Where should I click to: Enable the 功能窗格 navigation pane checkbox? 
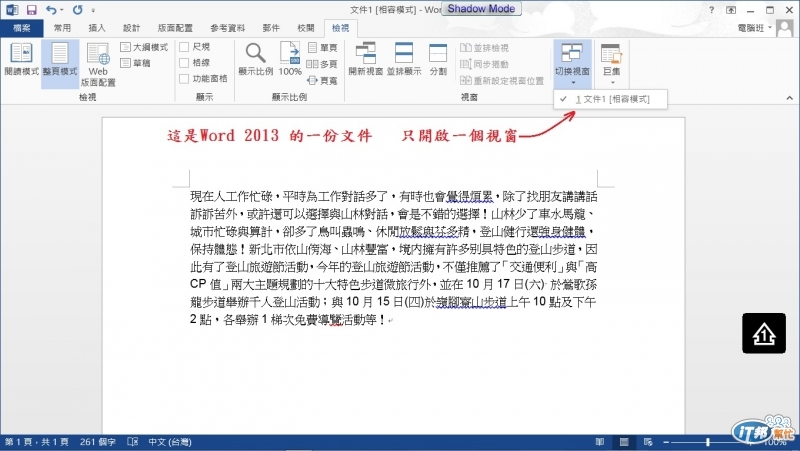(204, 79)
